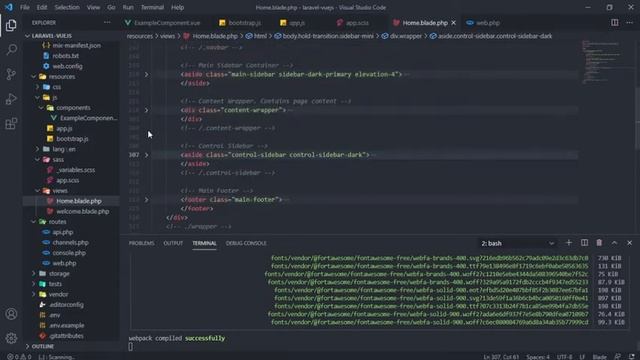
Task: Show the OUTPUT panel tab
Action: tap(173, 243)
